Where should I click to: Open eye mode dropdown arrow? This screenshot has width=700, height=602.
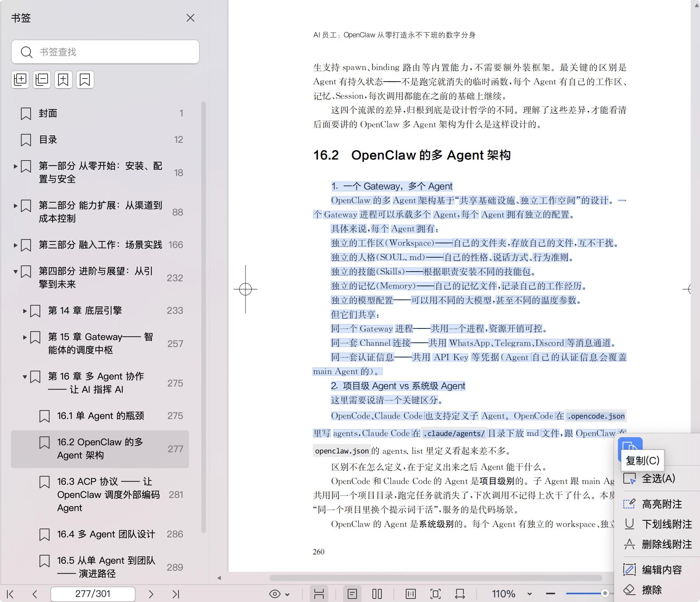[287, 594]
